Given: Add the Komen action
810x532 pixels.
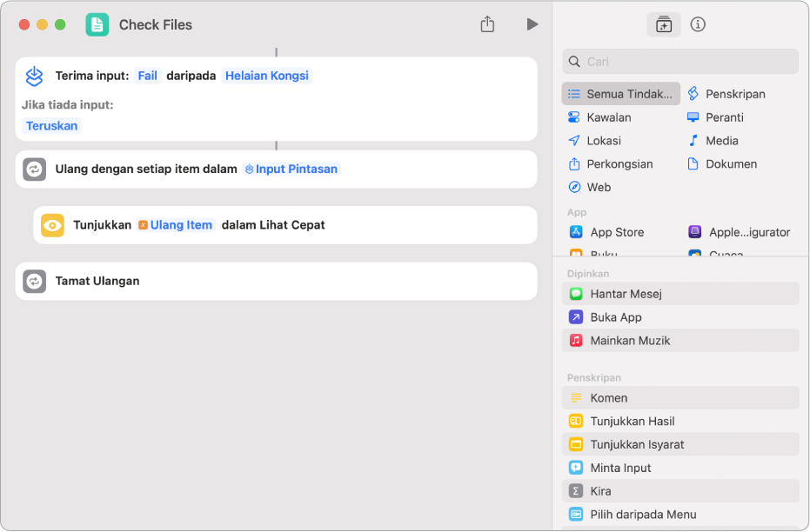Looking at the screenshot, I should [680, 398].
